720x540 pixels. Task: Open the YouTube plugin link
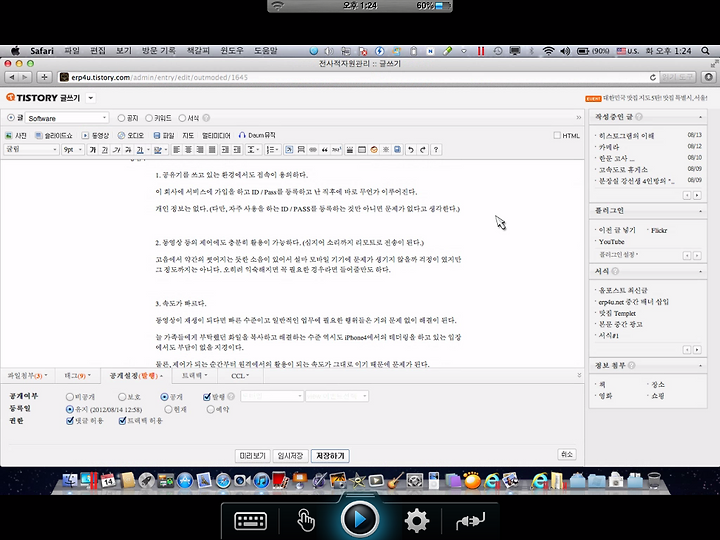coord(611,242)
